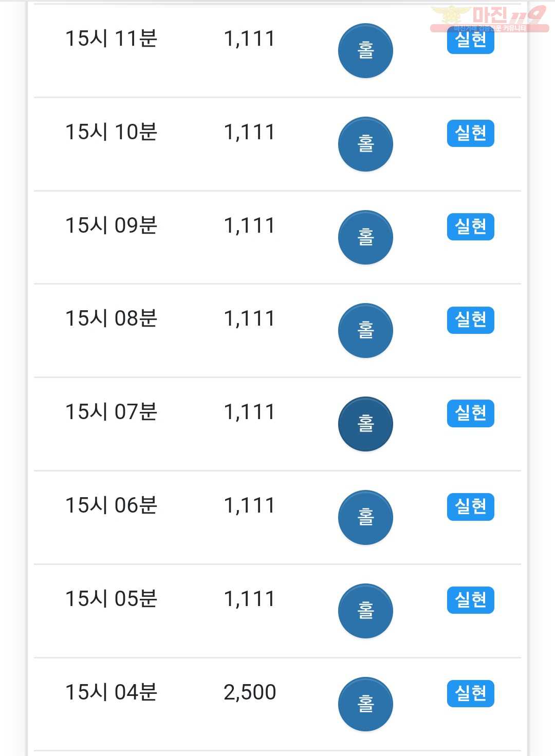The height and width of the screenshot is (756, 555).
Task: Select the 2,500 amount value
Action: [250, 692]
